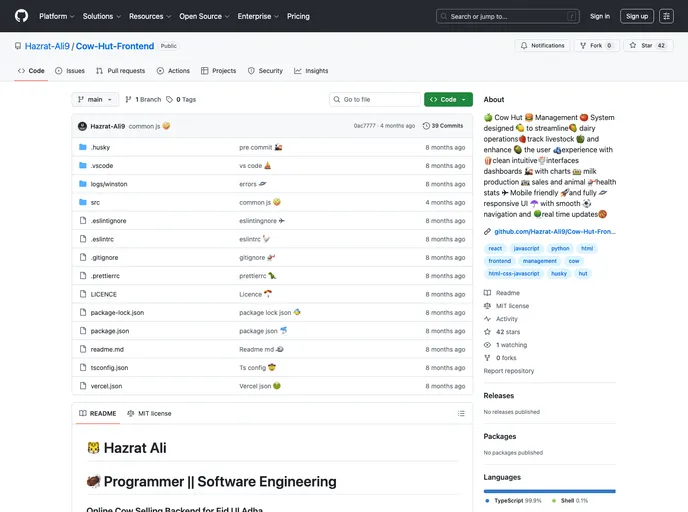This screenshot has height=512, width=688.
Task: Click the react topic tag
Action: [x=495, y=249]
